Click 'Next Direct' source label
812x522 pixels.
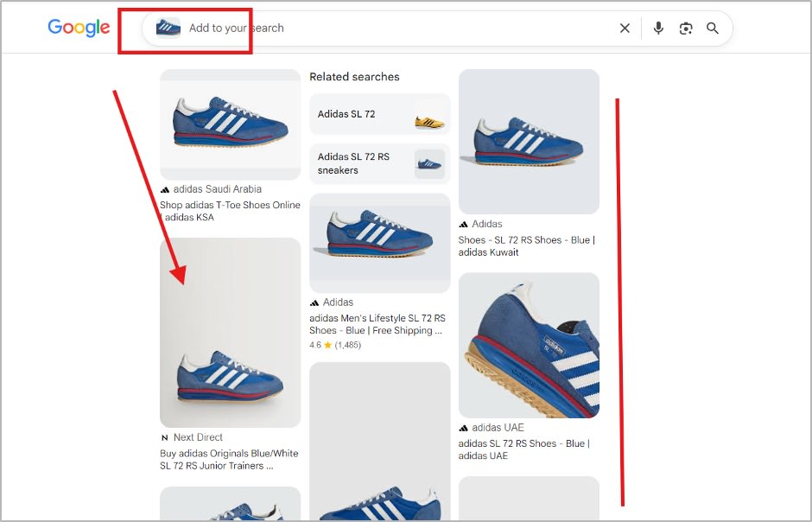(198, 437)
